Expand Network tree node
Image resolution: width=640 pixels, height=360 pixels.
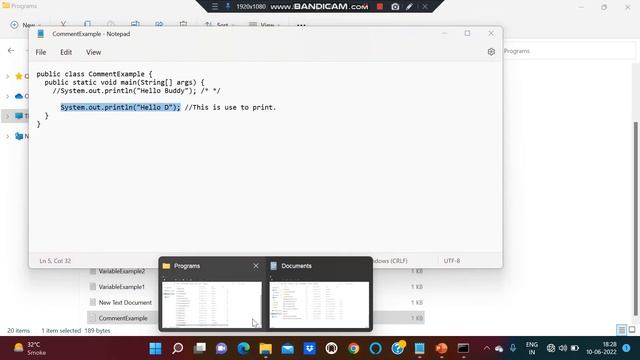[x=7, y=136]
